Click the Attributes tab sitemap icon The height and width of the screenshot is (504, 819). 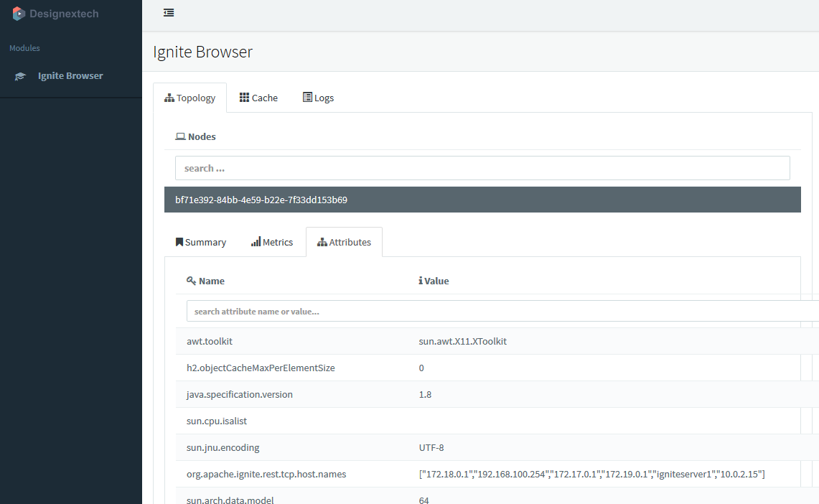(322, 243)
